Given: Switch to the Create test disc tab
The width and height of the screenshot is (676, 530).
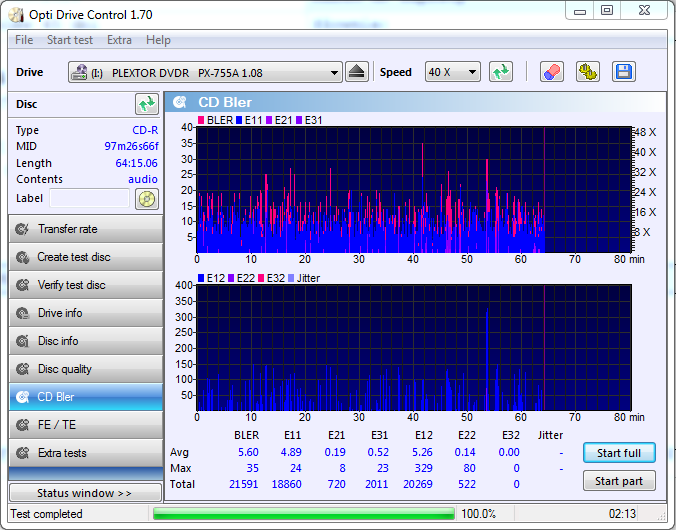Looking at the screenshot, I should click(86, 257).
